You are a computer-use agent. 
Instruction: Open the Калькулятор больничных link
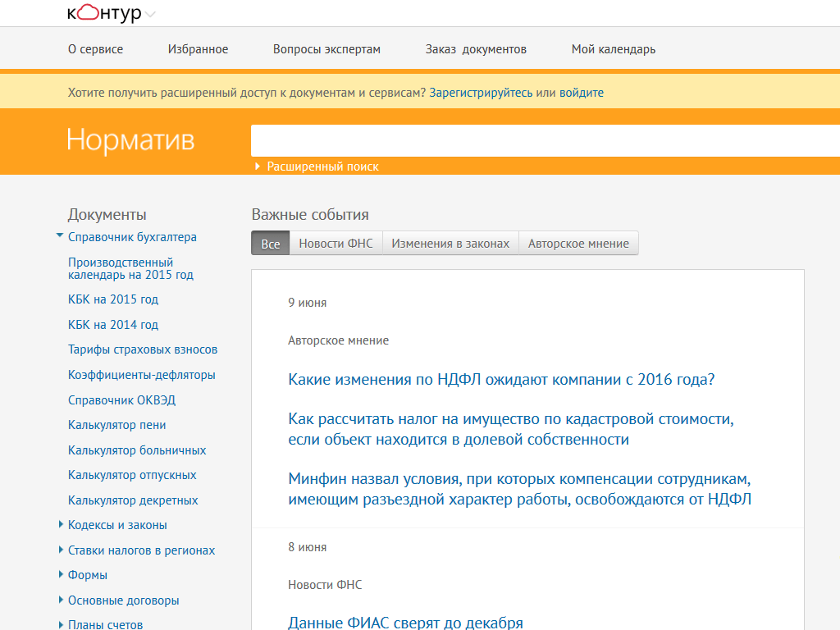coord(137,450)
